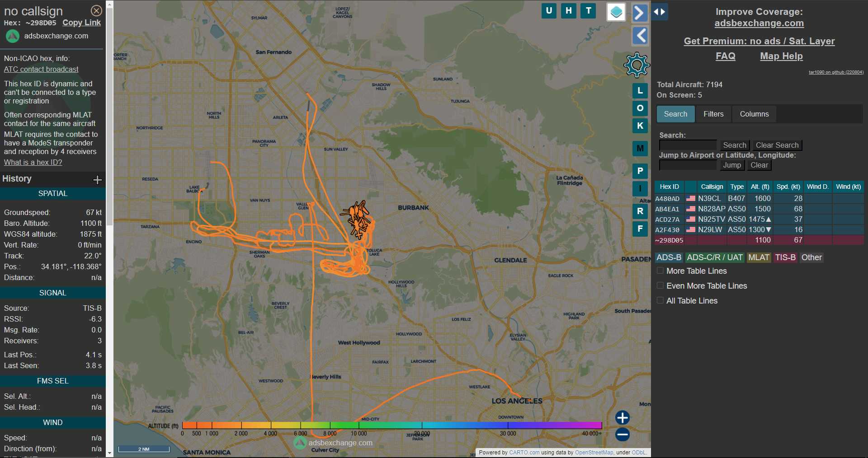The image size is (868, 458).
Task: Click the U map toggle button
Action: tap(549, 11)
